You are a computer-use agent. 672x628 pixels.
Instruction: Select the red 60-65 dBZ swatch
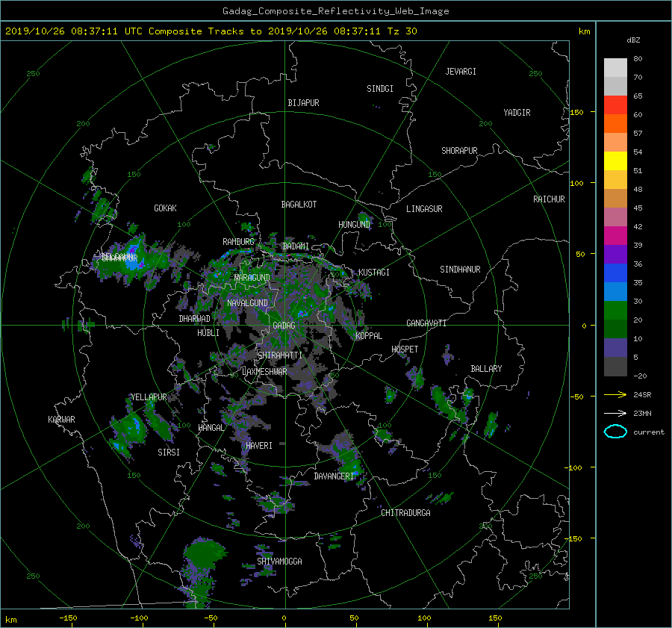point(615,105)
